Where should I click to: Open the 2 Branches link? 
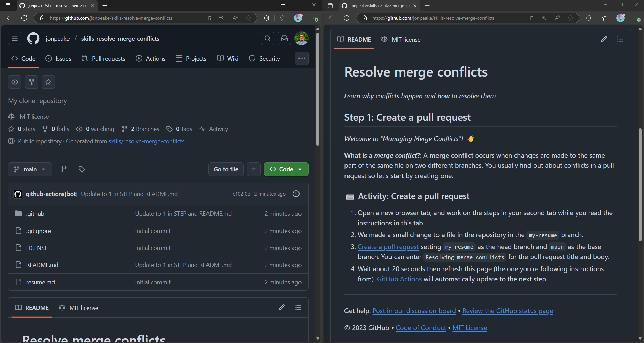140,129
